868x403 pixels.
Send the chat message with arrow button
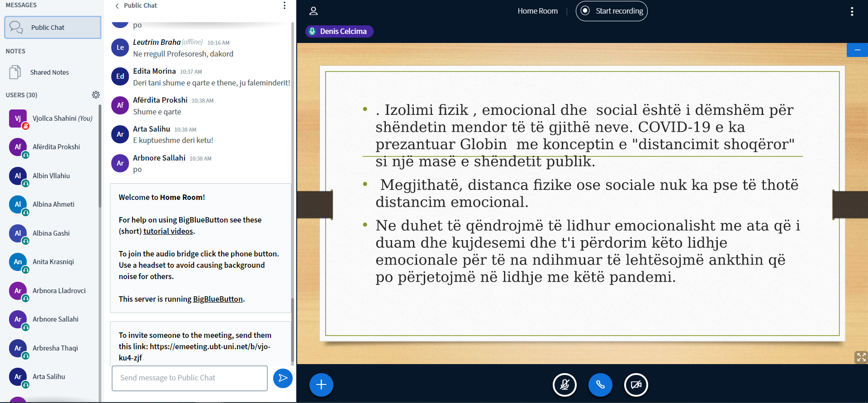(x=283, y=378)
